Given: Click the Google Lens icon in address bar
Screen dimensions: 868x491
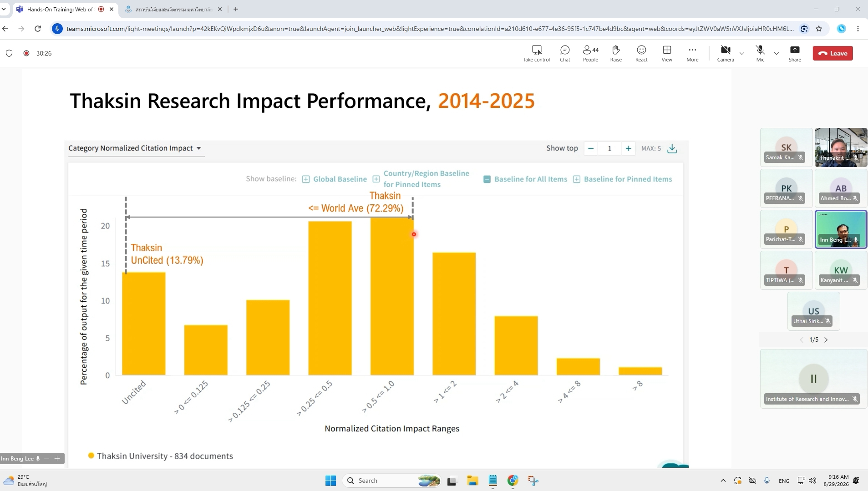Looking at the screenshot, I should pos(804,29).
